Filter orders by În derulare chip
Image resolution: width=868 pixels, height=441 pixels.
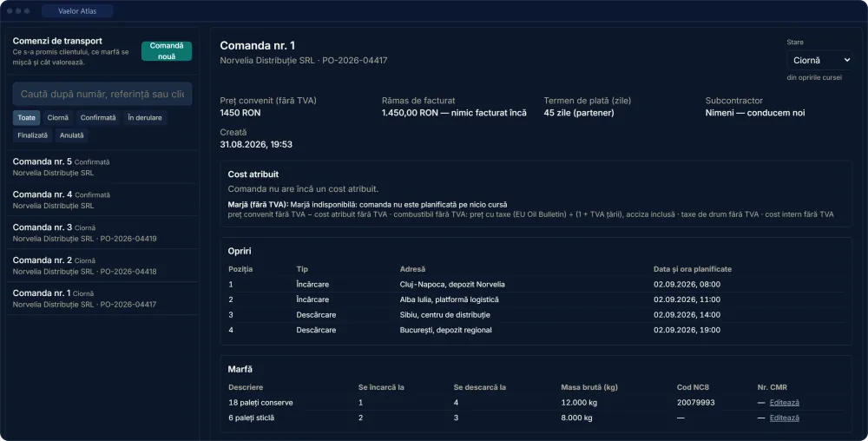coord(144,118)
